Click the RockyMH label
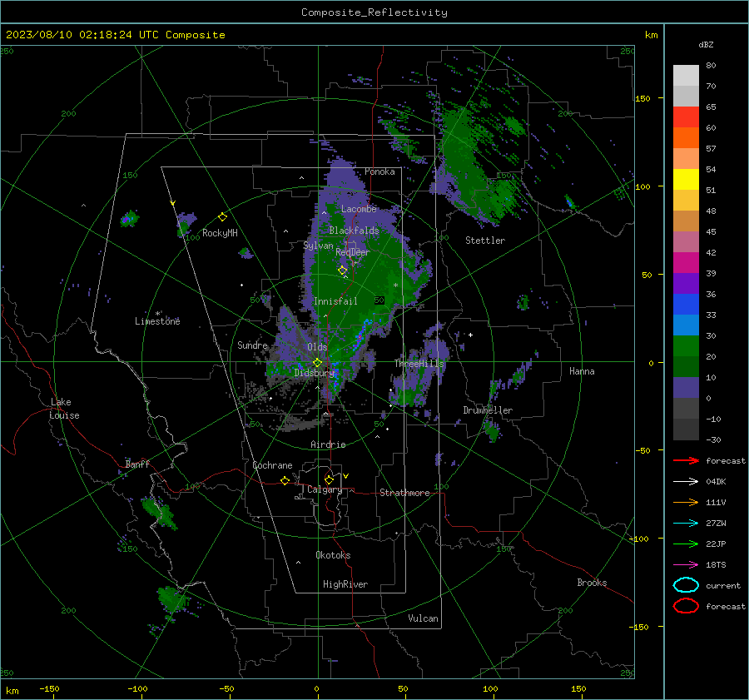The height and width of the screenshot is (700, 749). point(220,233)
